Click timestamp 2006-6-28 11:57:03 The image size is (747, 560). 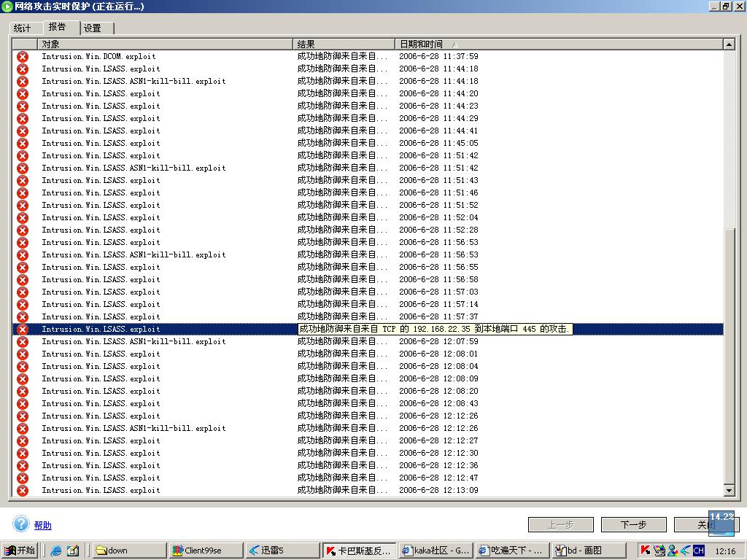coord(438,292)
